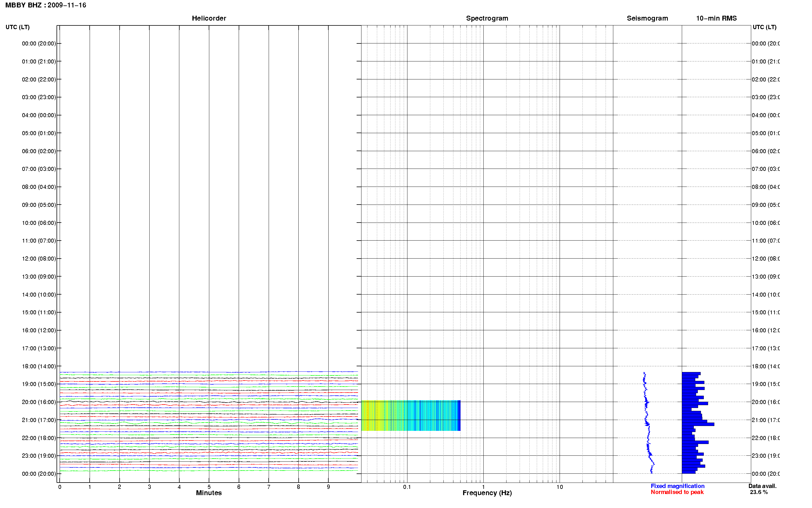Click the right-side 12:00 time label
This screenshot has height=508, width=812.
[766, 259]
